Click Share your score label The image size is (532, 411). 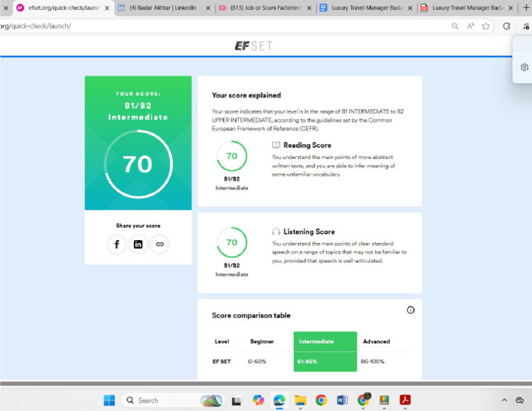click(x=138, y=226)
